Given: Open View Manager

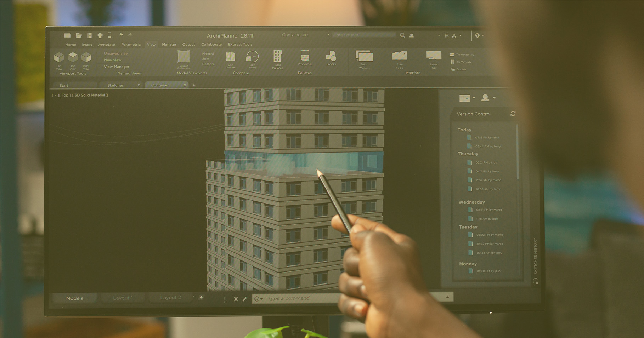Looking at the screenshot, I should 117,67.
